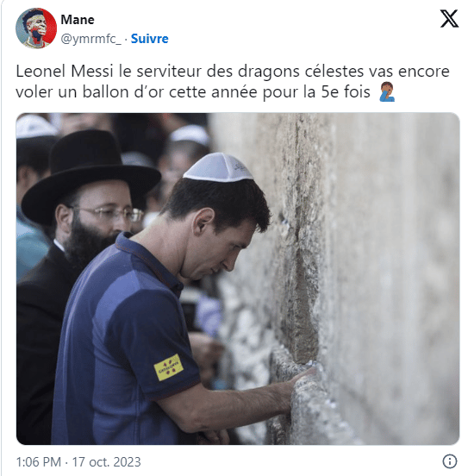Click the white kippah in the photo
Viewport: 468px width, 476px height.
point(218,167)
